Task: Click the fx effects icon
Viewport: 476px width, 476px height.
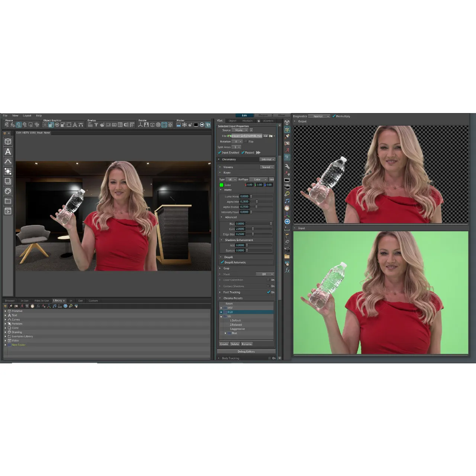Action: (287, 270)
